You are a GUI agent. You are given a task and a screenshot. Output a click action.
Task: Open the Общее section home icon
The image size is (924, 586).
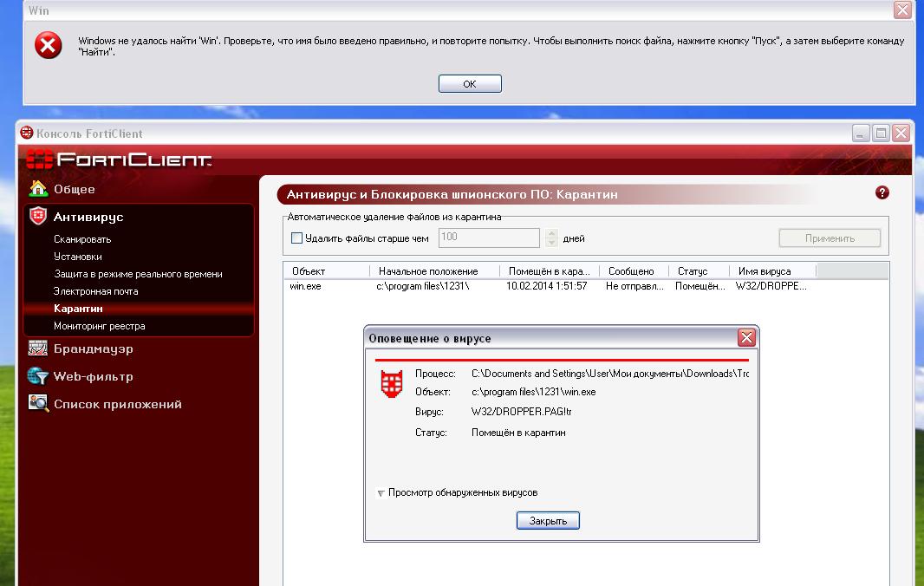coord(38,189)
